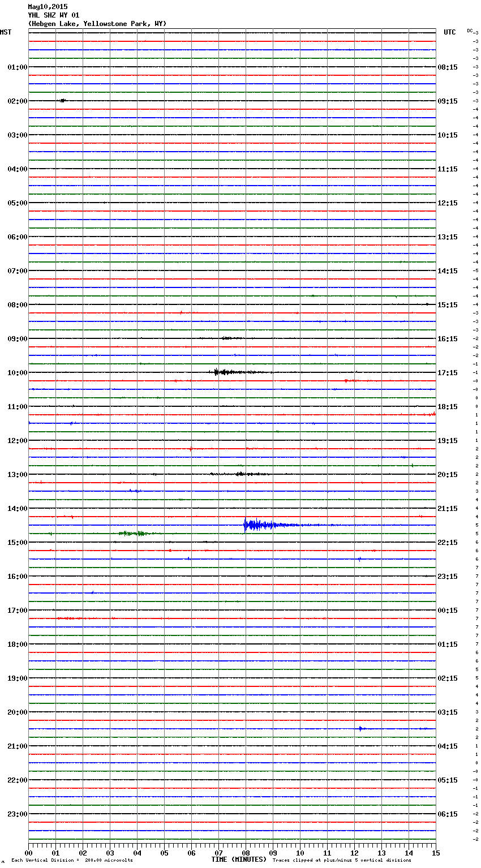Click the 08:15 UTC time label
Viewport: 481px width, 868px height.
pos(448,67)
